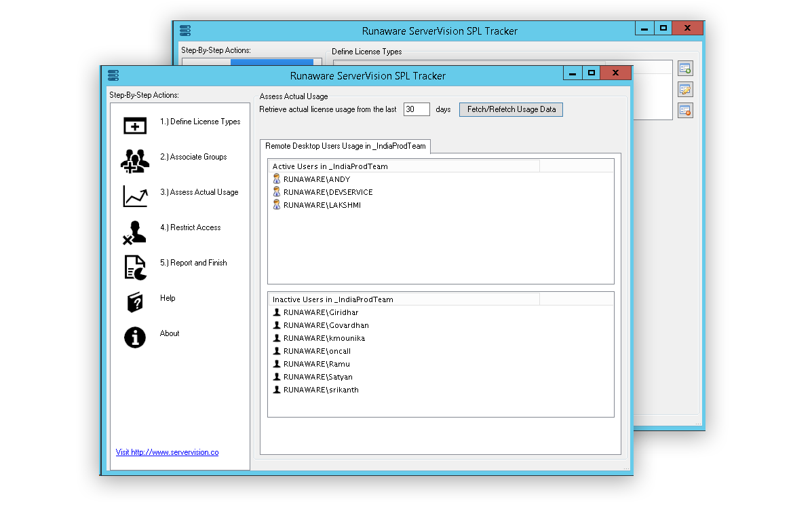
Task: Click the inactive user icon beside RUNAWARE\Ramu
Action: [x=277, y=364]
